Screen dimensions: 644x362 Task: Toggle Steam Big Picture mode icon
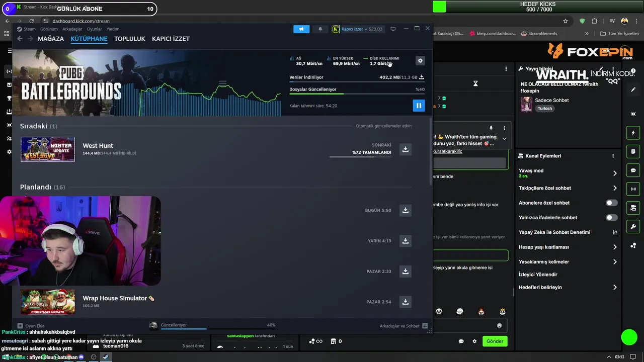pos(393,29)
